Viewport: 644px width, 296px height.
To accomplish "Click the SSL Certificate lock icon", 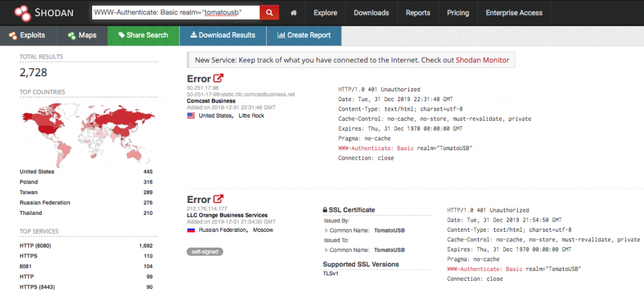I will point(325,210).
